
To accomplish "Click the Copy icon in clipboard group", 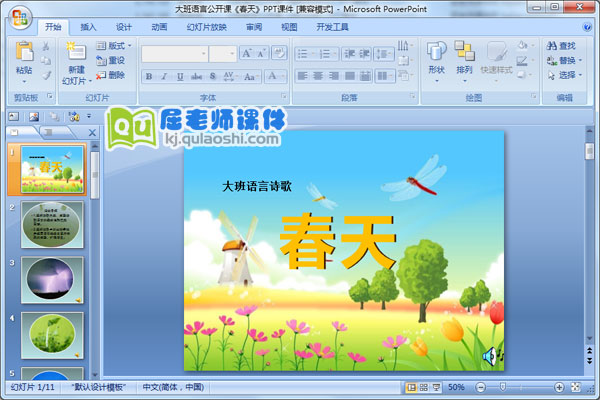I will pos(46,60).
